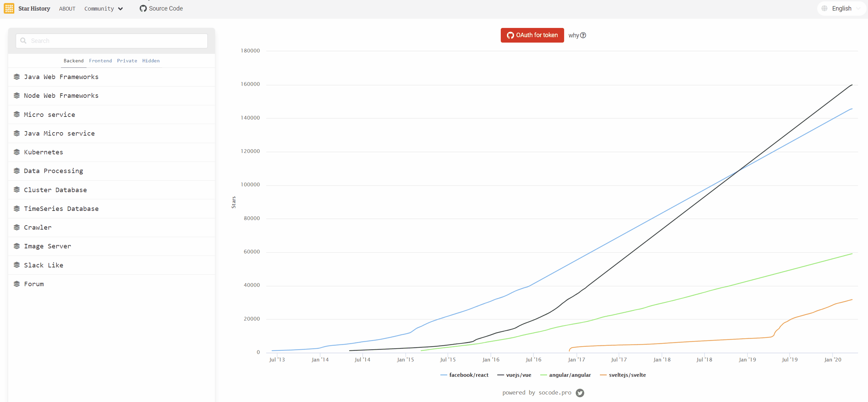The width and height of the screenshot is (868, 402).
Task: Open the Hidden tab
Action: (151, 61)
